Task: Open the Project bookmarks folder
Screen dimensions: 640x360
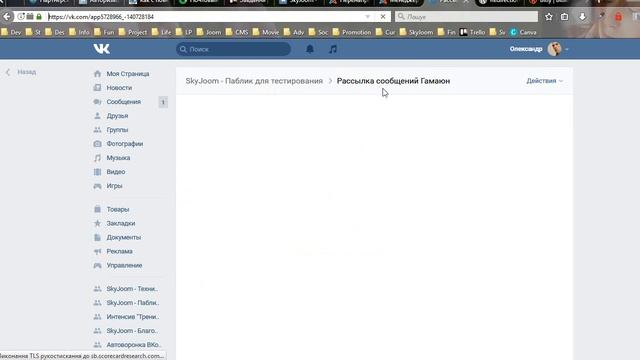Action: click(x=133, y=32)
